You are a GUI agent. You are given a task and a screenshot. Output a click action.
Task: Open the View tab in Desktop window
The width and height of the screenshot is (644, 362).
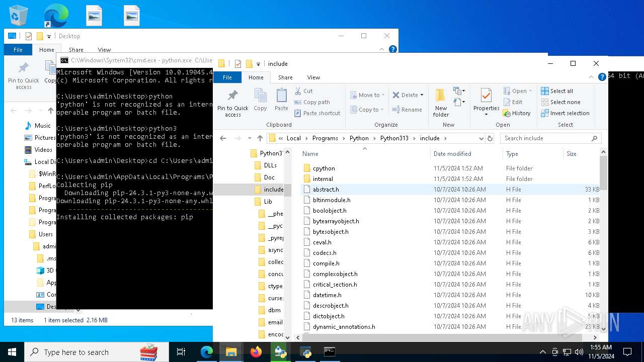click(x=104, y=50)
